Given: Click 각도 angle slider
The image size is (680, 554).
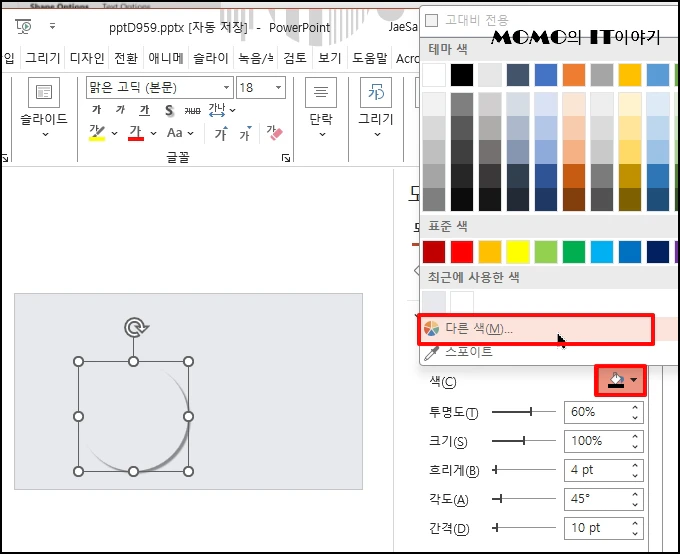Looking at the screenshot, I should [x=523, y=499].
